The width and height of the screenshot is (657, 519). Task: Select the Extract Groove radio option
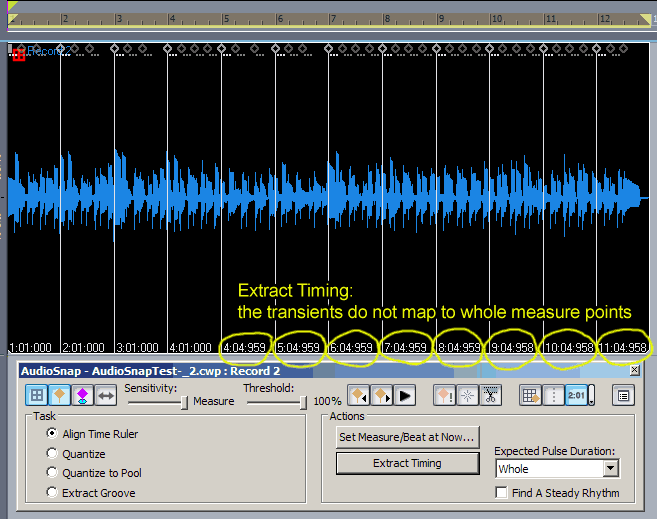click(x=52, y=493)
